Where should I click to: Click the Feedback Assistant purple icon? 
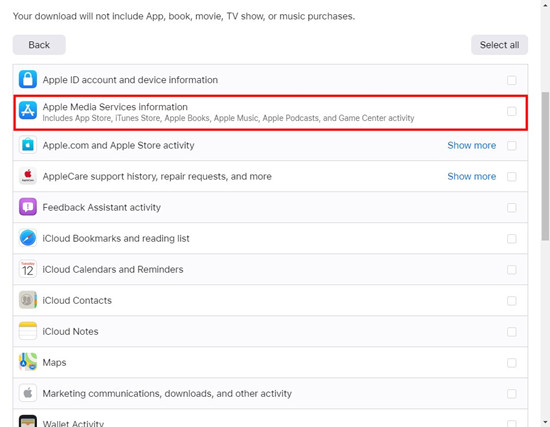[x=28, y=207]
